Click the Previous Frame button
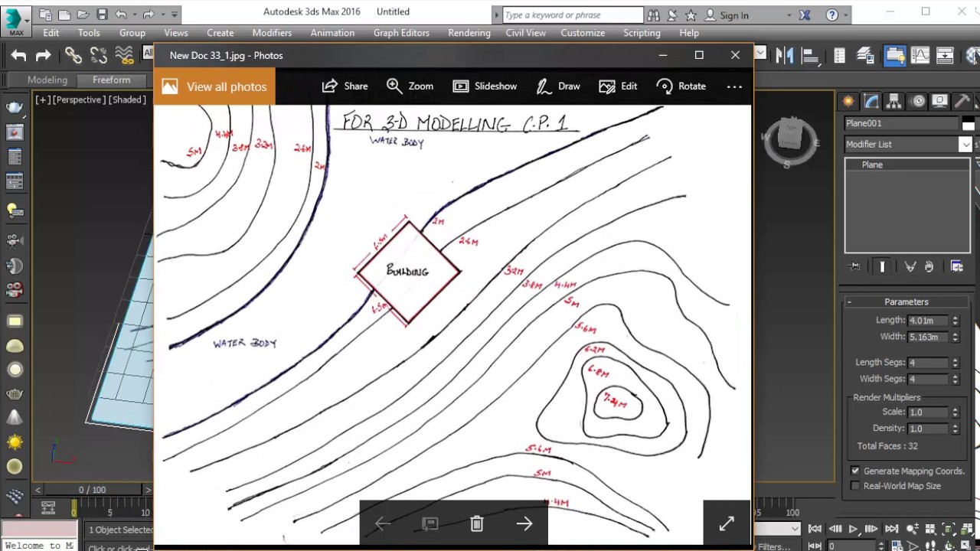Screen dimensions: 980x551 click(x=835, y=529)
